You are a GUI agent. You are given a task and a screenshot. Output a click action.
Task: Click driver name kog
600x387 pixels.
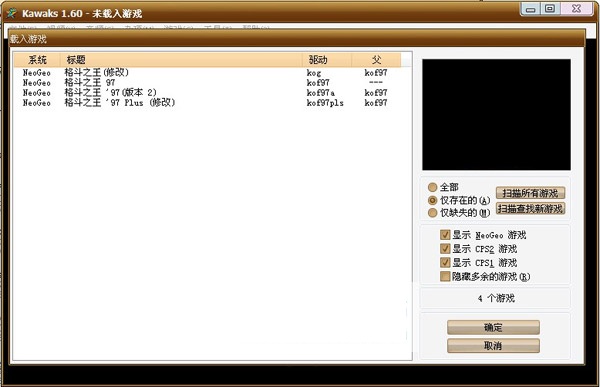(x=314, y=73)
